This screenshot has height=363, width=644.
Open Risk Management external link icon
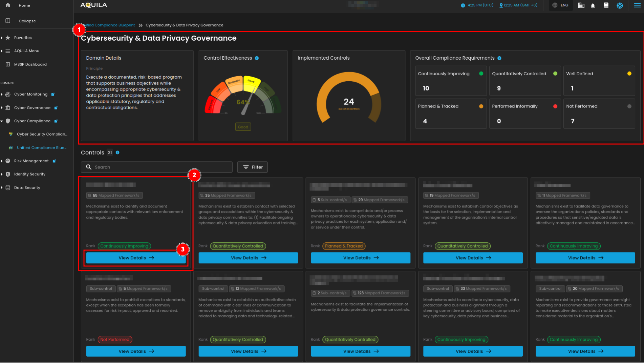54,161
